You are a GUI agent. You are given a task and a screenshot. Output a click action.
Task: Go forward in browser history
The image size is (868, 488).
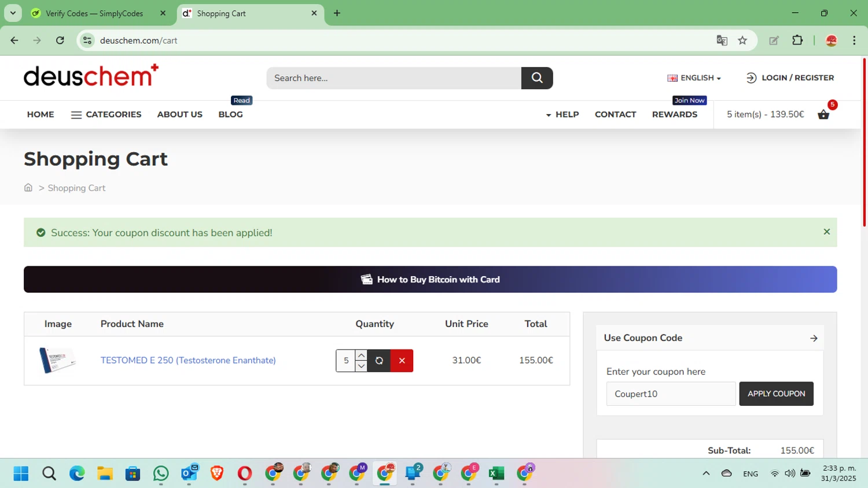[x=37, y=41]
